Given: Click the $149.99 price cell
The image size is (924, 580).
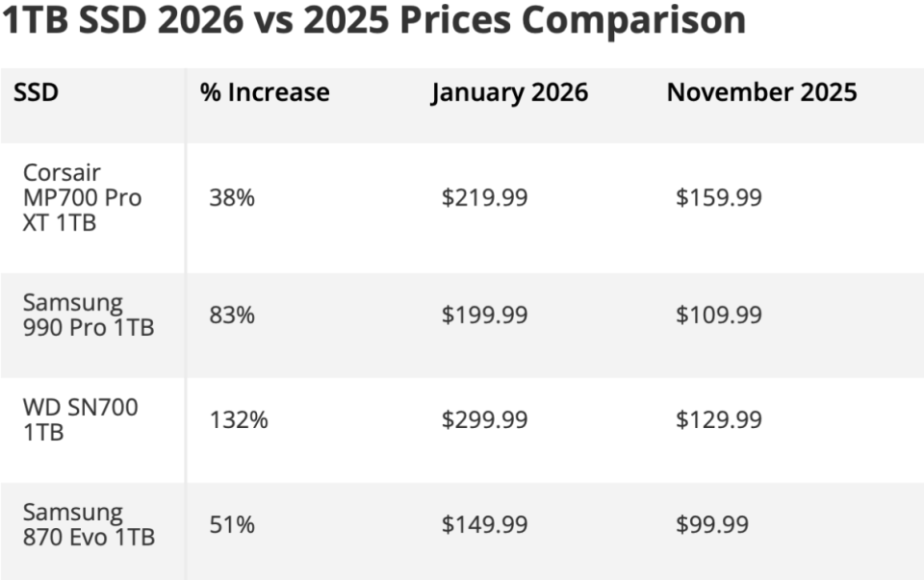Looking at the screenshot, I should pyautogui.click(x=484, y=524).
